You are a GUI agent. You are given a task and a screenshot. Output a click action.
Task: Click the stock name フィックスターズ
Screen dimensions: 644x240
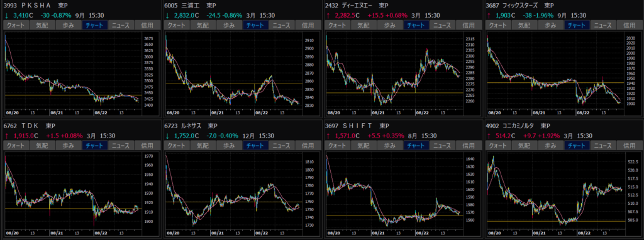coord(520,6)
